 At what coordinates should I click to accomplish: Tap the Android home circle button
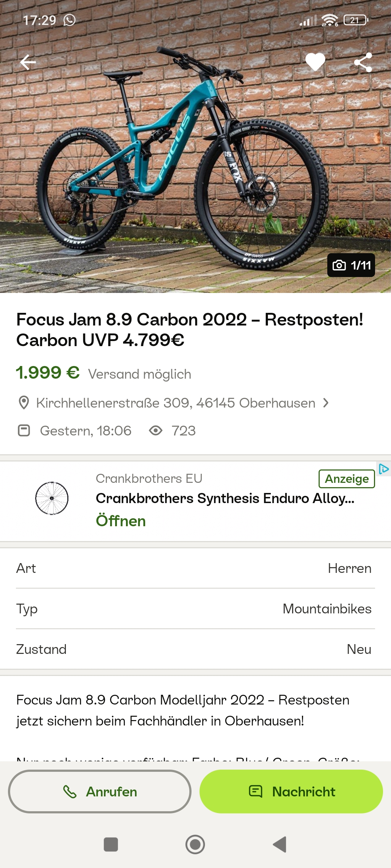pos(195,844)
